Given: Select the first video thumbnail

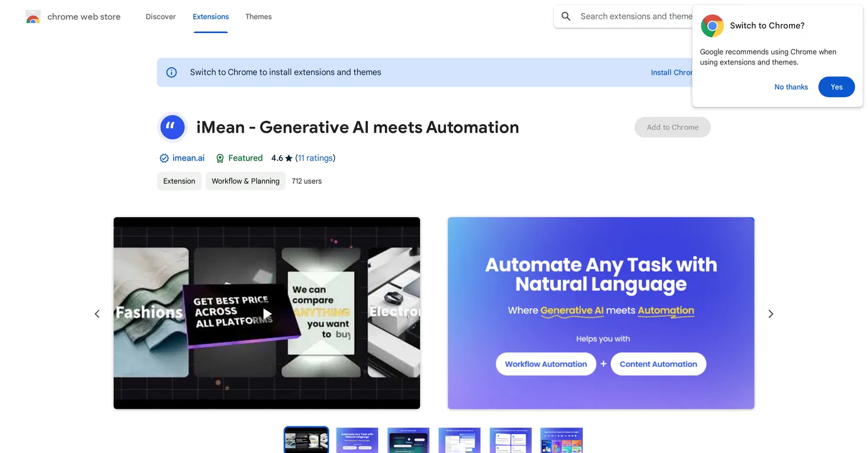Looking at the screenshot, I should (306, 440).
